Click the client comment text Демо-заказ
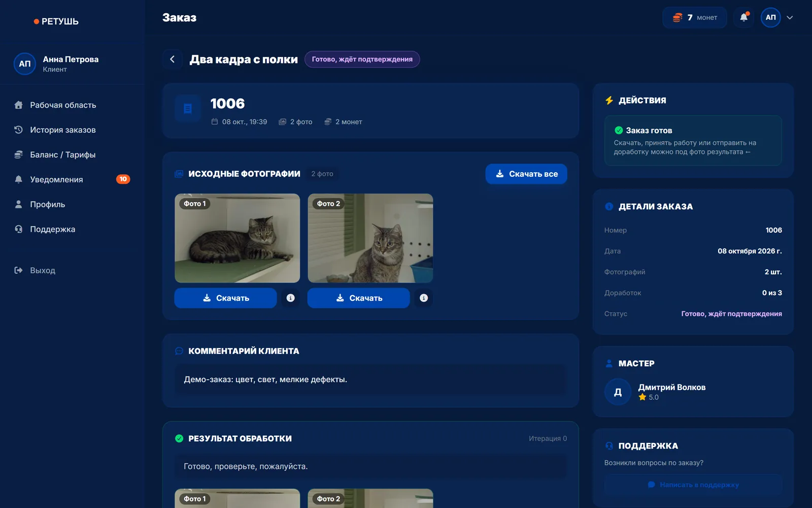The image size is (812, 508). point(265,379)
